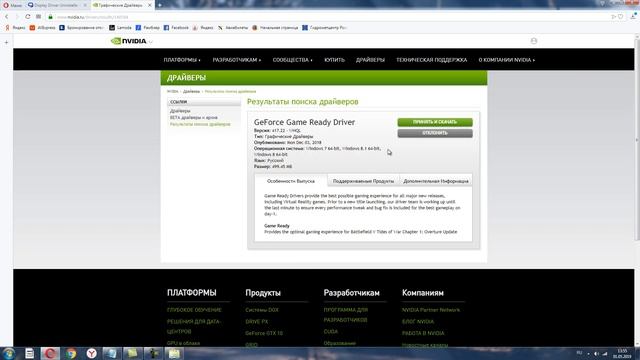640x360 pixels.
Task: Open the Speed Dial grid icon
Action: 38,17
